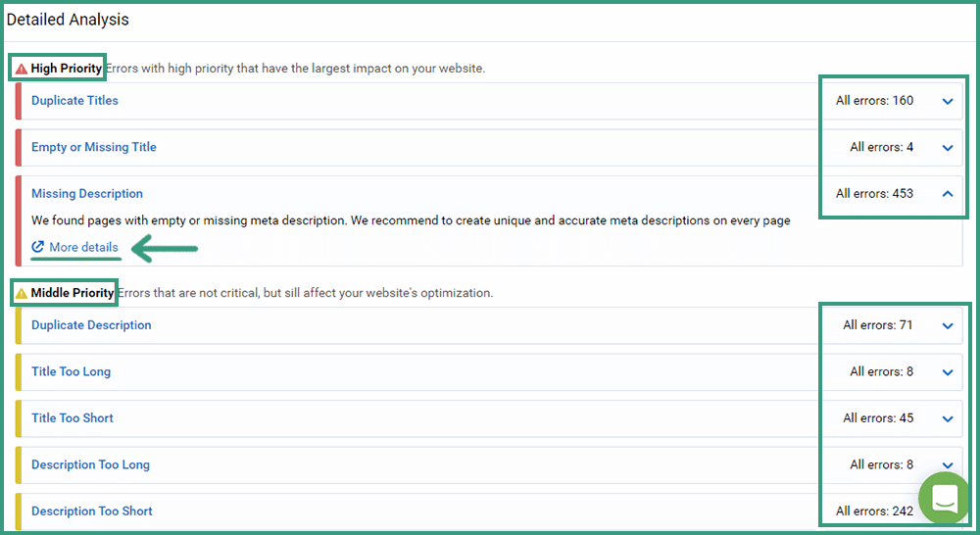Open the Empty or Missing Title link

[94, 147]
